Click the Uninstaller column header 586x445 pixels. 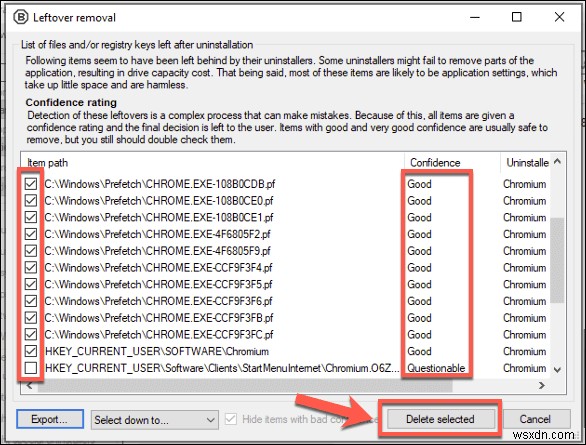(525, 163)
